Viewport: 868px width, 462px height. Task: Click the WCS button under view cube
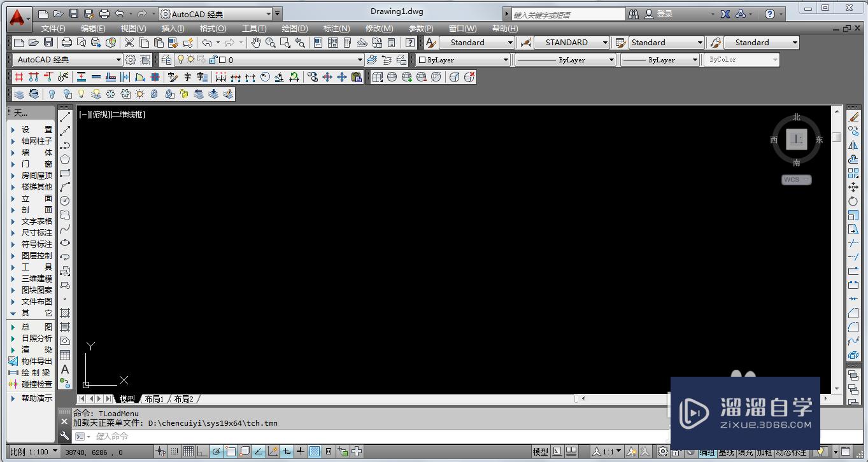pyautogui.click(x=796, y=179)
